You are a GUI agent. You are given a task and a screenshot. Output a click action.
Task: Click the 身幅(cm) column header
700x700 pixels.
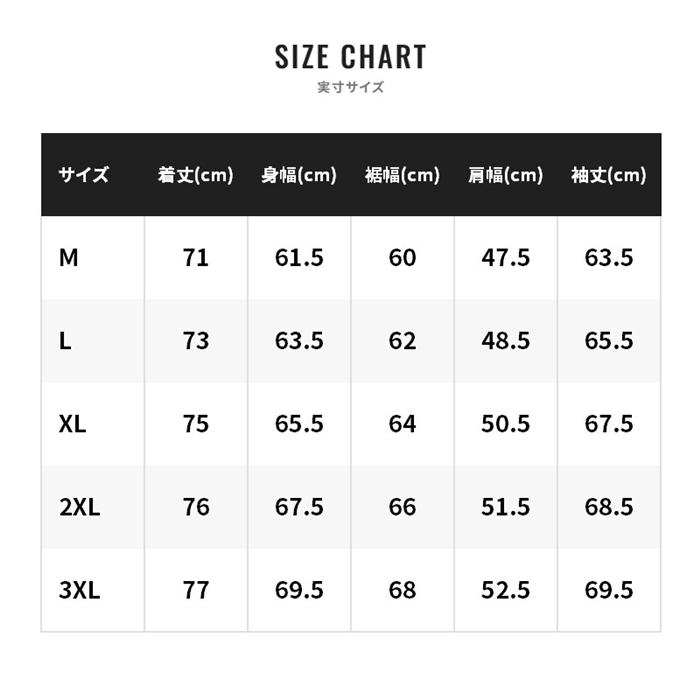coord(299,175)
